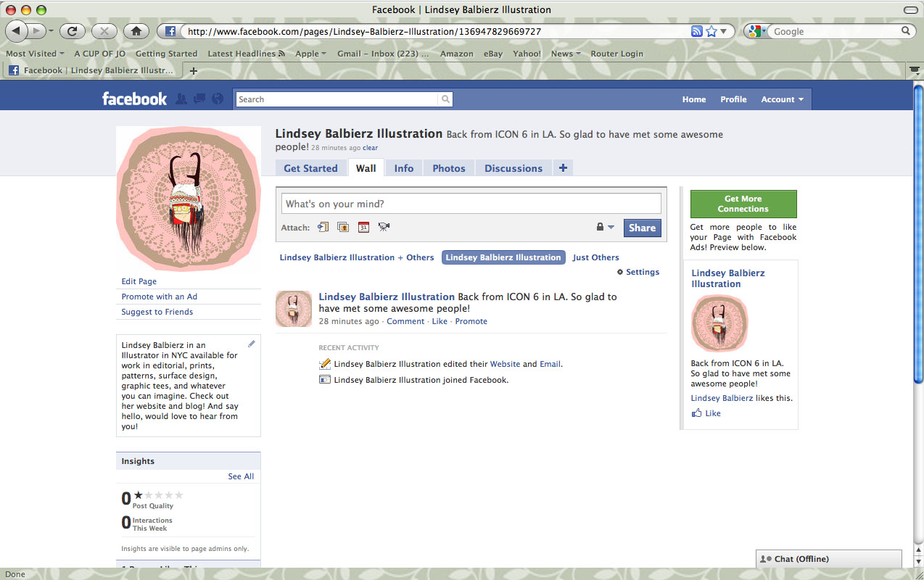Viewport: 924px width, 580px height.
Task: Open Gmail – Inbox bookmark
Action: point(383,54)
